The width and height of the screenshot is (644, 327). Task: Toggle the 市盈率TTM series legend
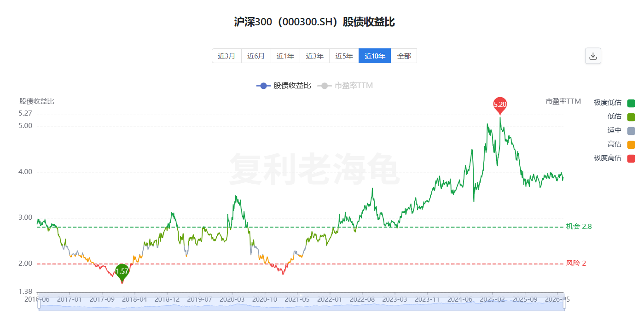(x=345, y=86)
